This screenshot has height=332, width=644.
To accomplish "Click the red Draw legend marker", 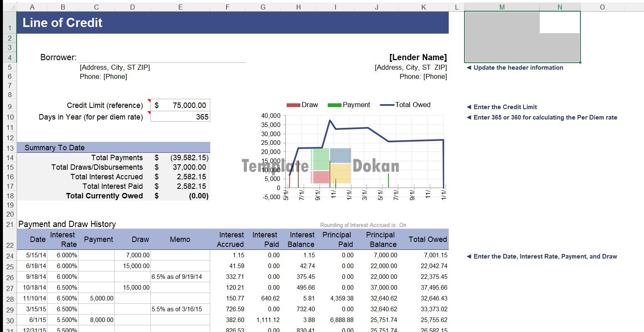I will (x=293, y=105).
